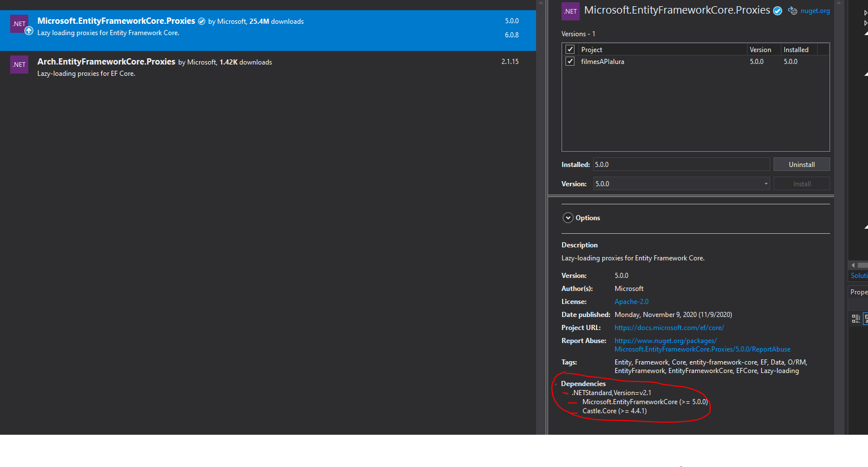Click the 'Versions - 1' label
The width and height of the screenshot is (868, 467).
point(578,34)
